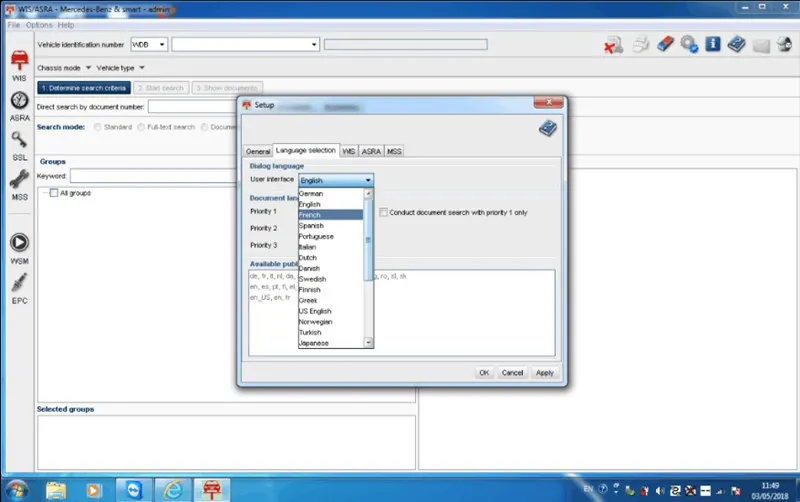The height and width of the screenshot is (502, 800).
Task: Launch Windows Media Player from taskbar
Action: tap(93, 490)
